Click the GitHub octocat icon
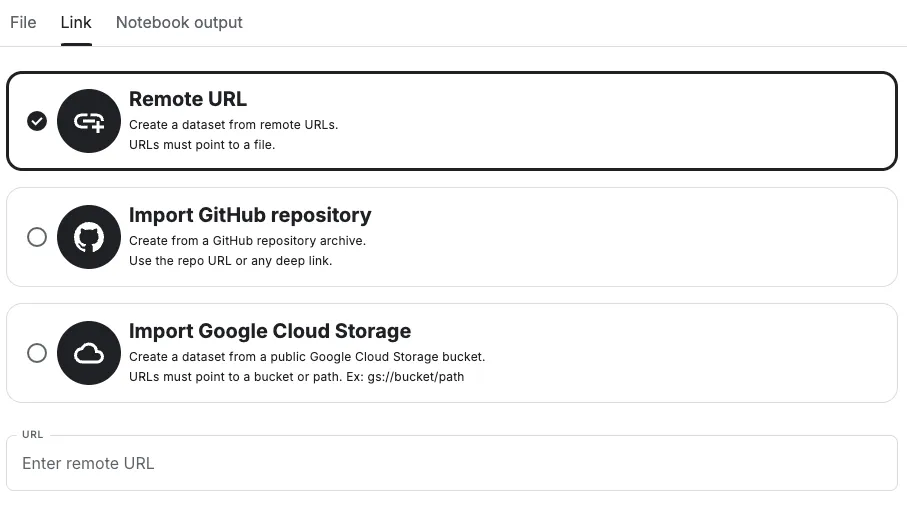Screen dimensions: 907x508 89,237
